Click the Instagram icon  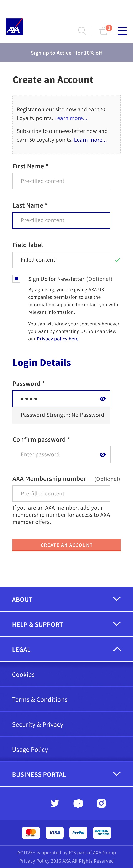click(101, 803)
